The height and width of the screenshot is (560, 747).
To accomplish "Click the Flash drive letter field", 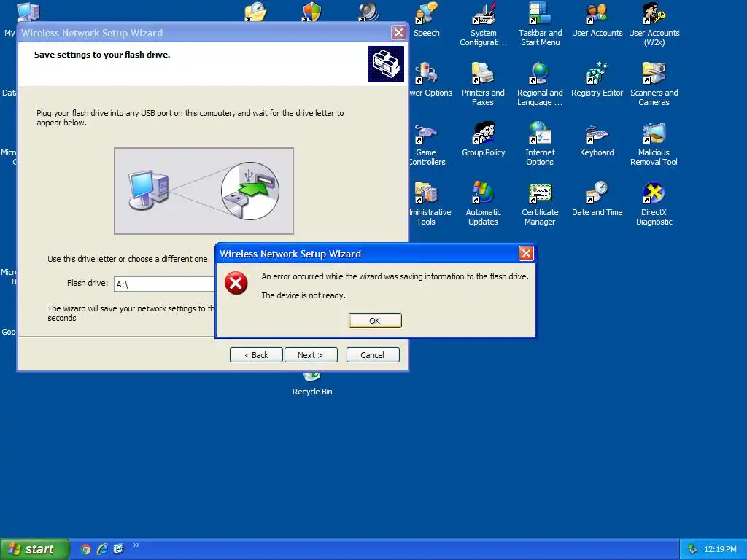I will click(164, 284).
